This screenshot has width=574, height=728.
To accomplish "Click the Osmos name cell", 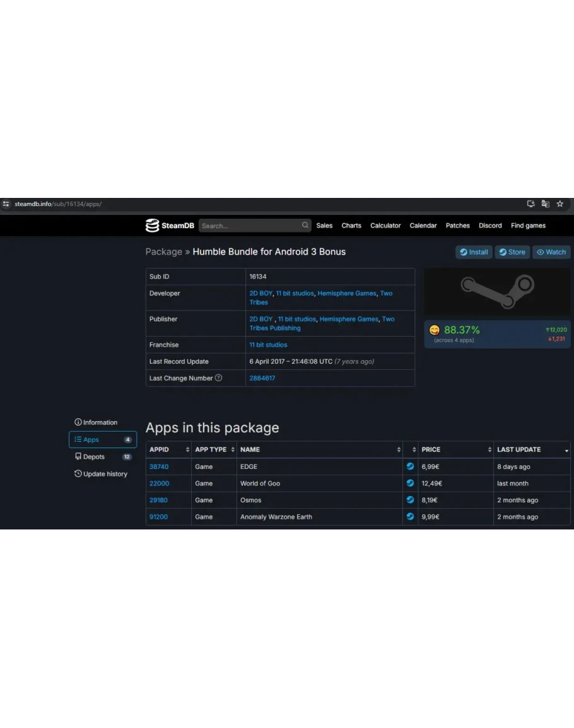I will click(320, 500).
